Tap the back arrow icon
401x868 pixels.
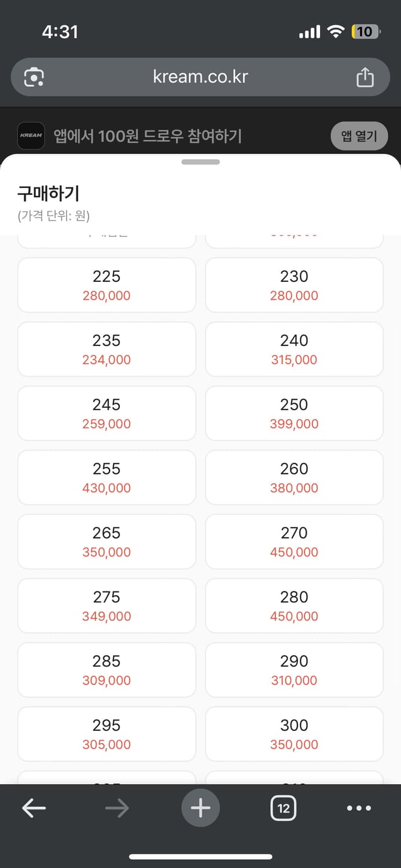click(x=34, y=808)
